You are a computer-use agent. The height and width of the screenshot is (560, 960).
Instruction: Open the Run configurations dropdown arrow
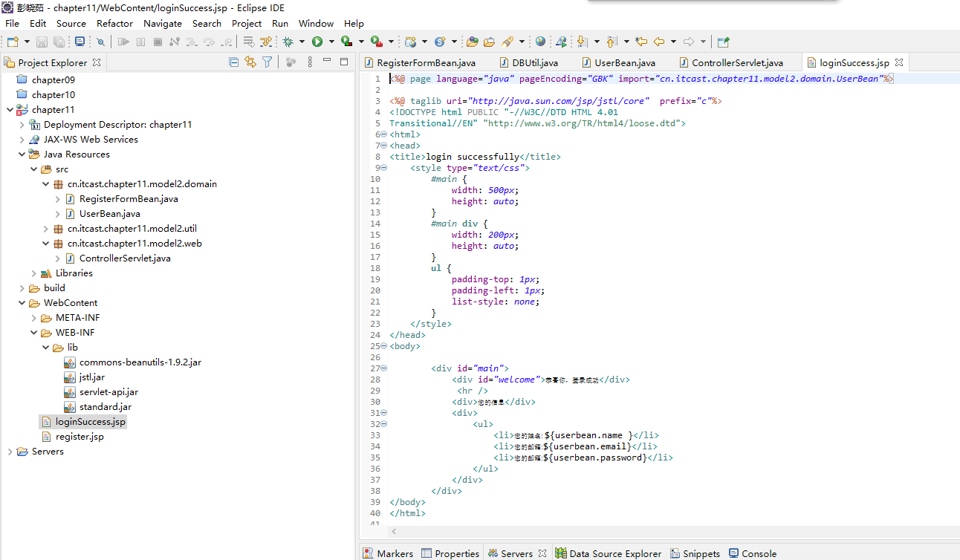[331, 42]
